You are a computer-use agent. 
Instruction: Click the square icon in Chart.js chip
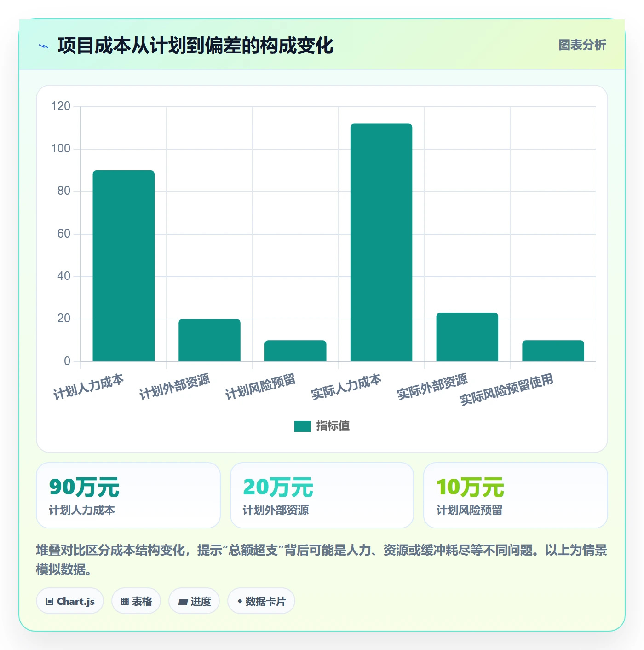[x=50, y=602]
